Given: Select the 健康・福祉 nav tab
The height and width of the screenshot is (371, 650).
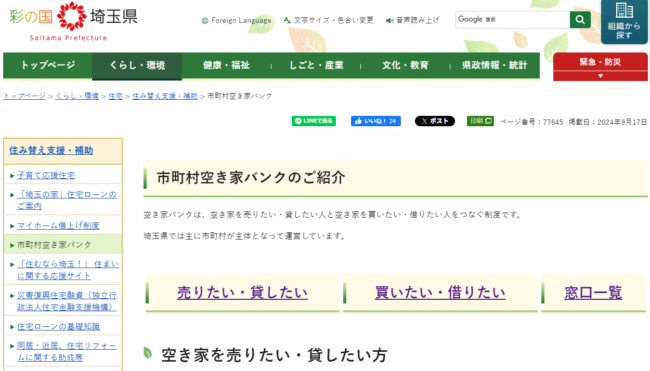Looking at the screenshot, I should pos(226,65).
